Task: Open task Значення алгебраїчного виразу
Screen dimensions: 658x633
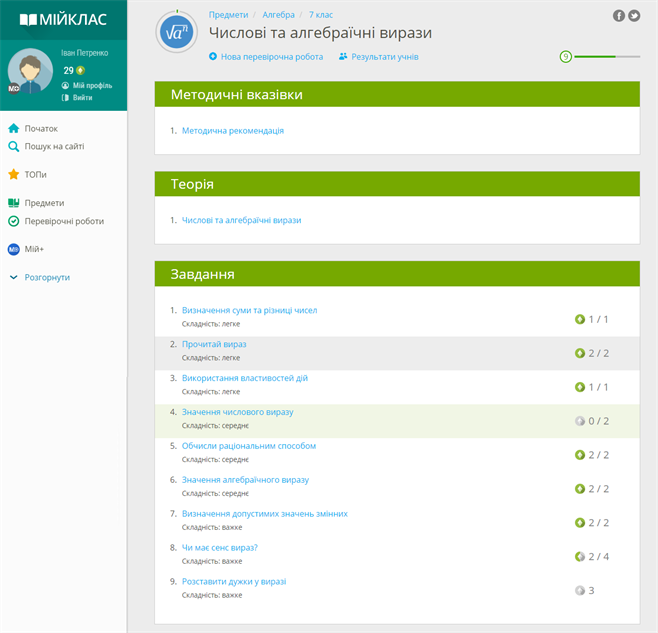Action: [x=245, y=480]
